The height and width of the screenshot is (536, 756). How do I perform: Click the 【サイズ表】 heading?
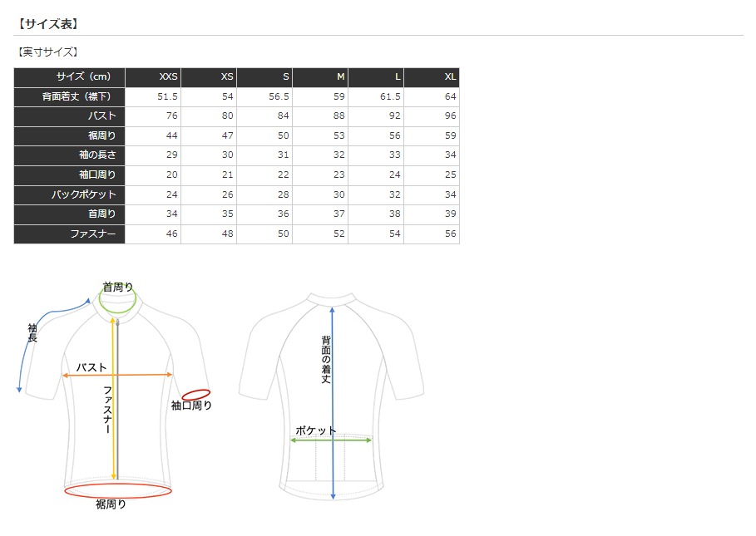47,24
